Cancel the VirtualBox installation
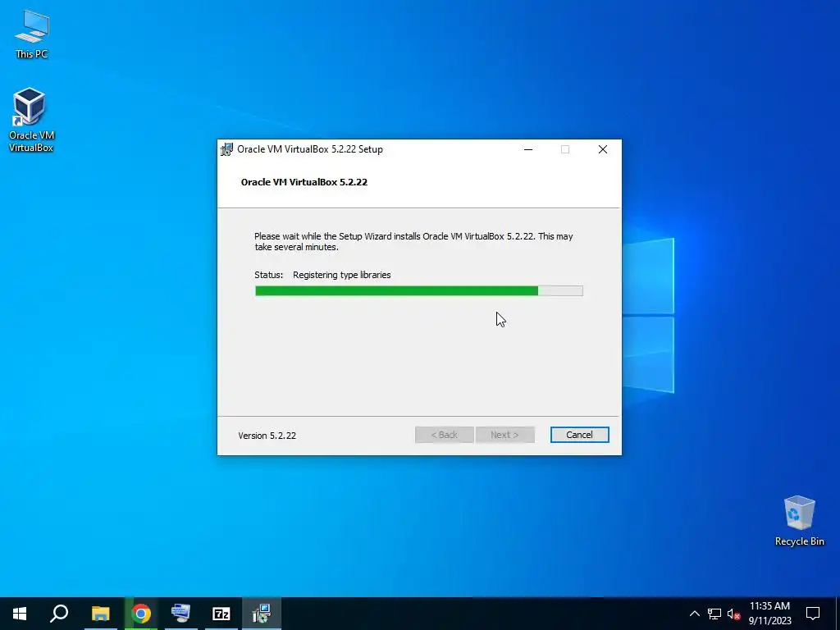The width and height of the screenshot is (840, 630). tap(579, 435)
